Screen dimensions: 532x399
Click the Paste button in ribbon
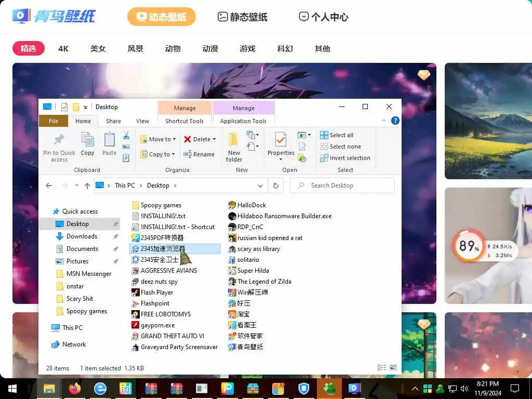[x=109, y=144]
